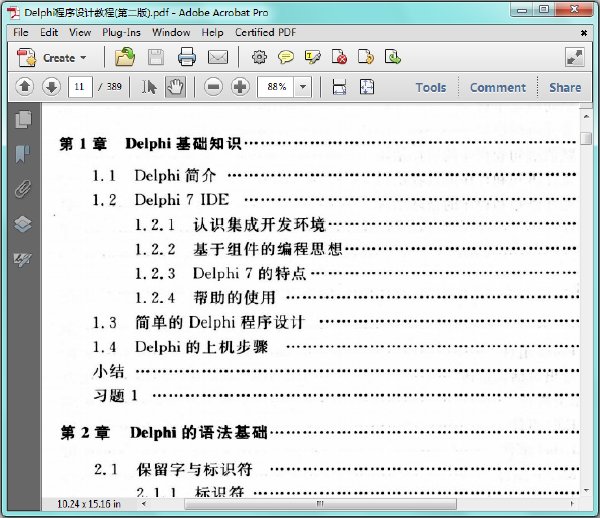Open the Certified PDF menu
This screenshot has height=518, width=600.
tap(266, 33)
